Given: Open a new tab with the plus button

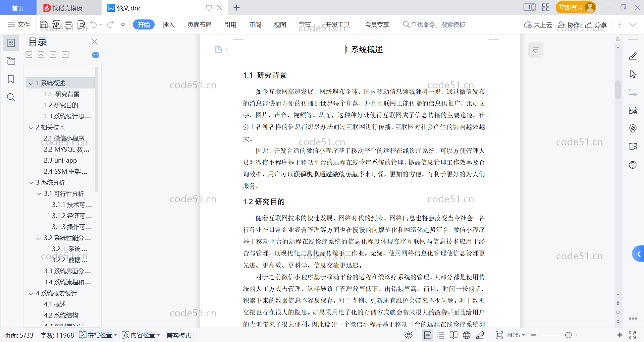Looking at the screenshot, I should [236, 8].
